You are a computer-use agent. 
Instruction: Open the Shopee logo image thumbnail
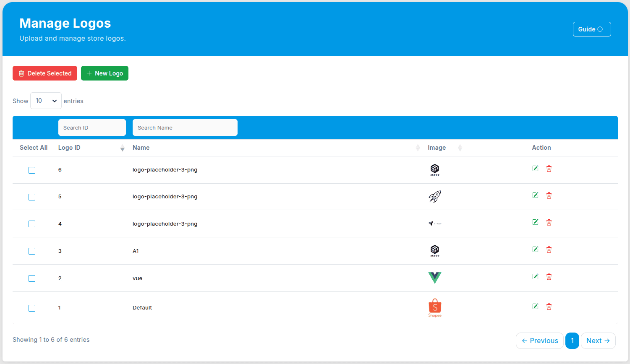[x=435, y=308]
